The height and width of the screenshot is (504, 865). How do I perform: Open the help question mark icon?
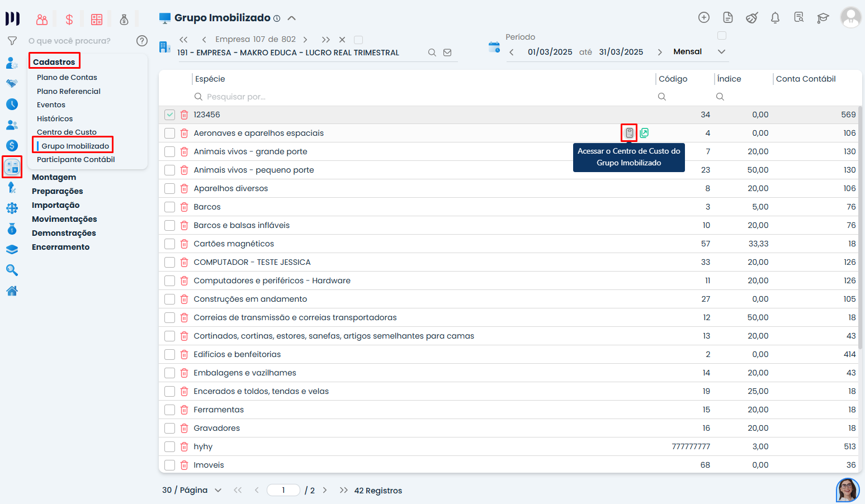[142, 41]
